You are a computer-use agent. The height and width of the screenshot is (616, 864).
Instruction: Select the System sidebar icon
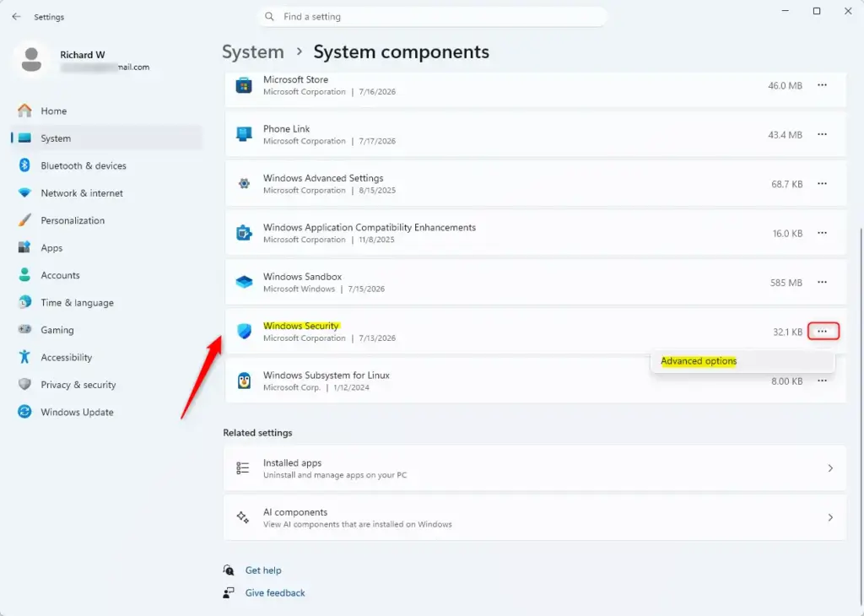(x=24, y=138)
